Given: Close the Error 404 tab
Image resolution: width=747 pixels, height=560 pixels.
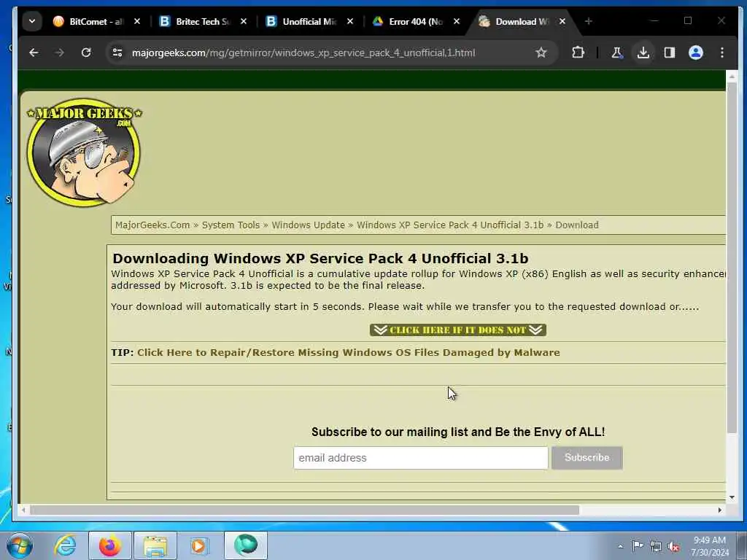Looking at the screenshot, I should [457, 21].
